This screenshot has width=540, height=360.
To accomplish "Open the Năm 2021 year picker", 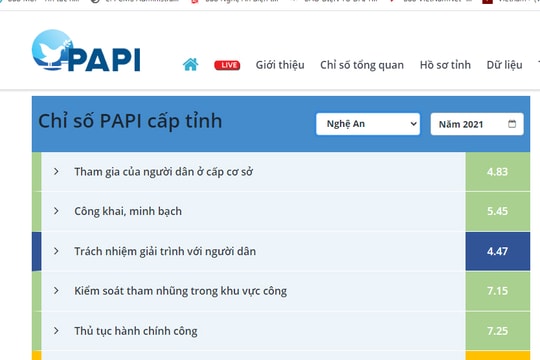I will (477, 124).
